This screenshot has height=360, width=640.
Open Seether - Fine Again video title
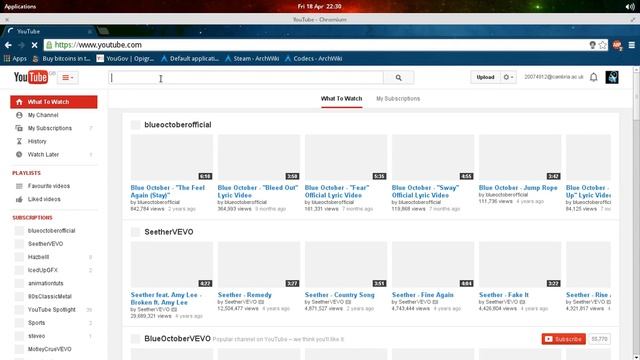point(422,295)
